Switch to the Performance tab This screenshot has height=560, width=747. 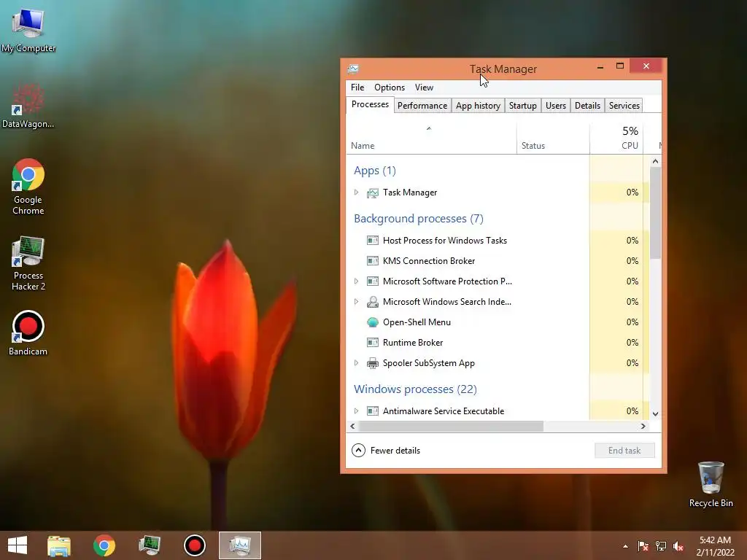click(x=422, y=106)
